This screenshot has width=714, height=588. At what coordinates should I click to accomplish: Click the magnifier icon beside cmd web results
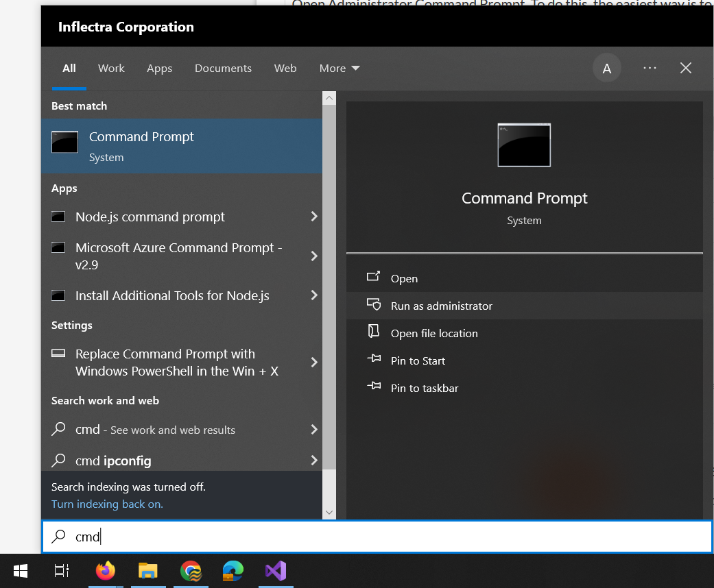coord(58,429)
